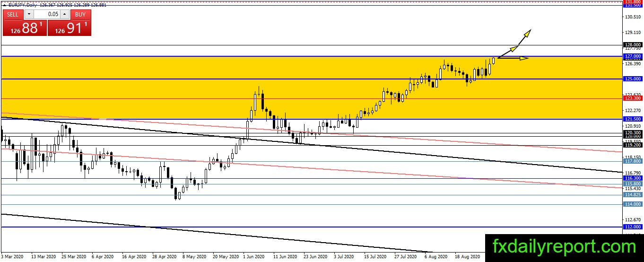This screenshot has height=262, width=644.
Task: Click the 126.91 buy price tile
Action: (x=70, y=28)
